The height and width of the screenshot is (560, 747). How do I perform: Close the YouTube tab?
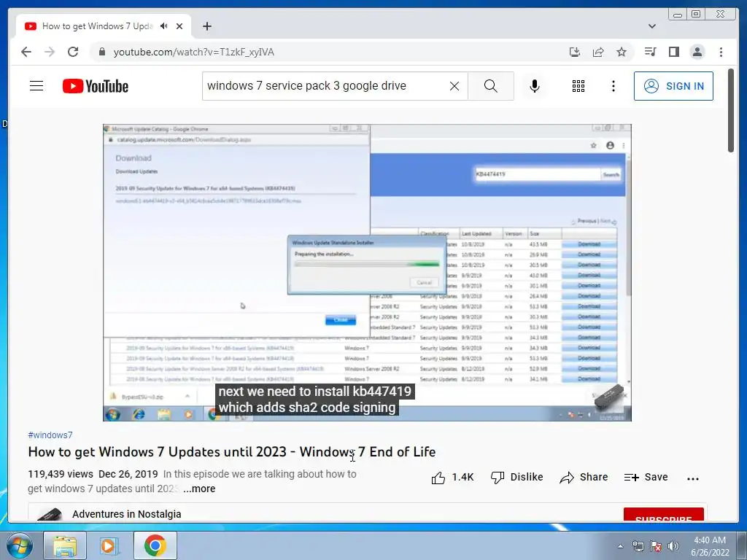coord(179,26)
